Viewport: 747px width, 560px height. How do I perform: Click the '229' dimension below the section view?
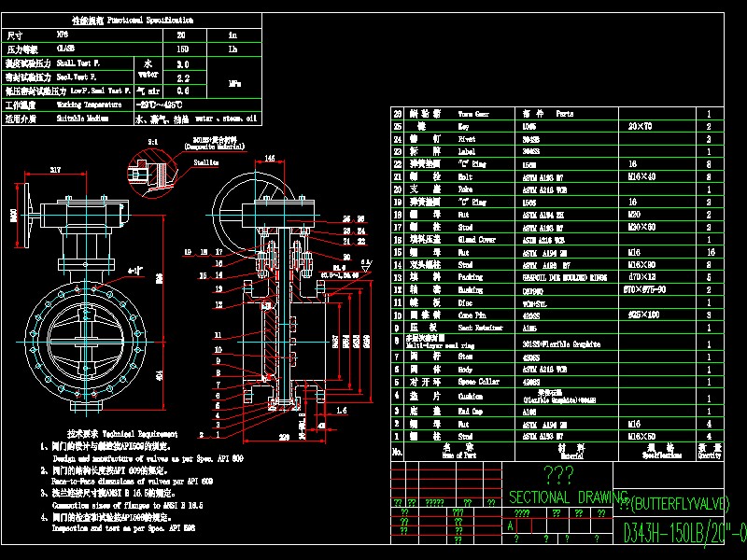(284, 437)
